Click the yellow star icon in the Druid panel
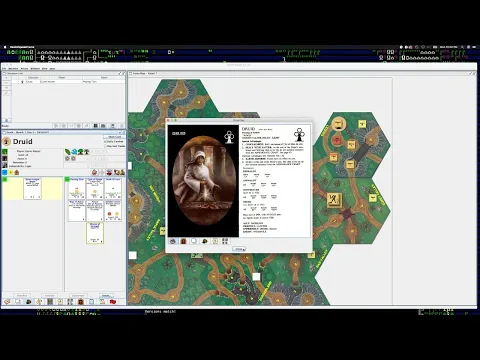 tap(11, 172)
